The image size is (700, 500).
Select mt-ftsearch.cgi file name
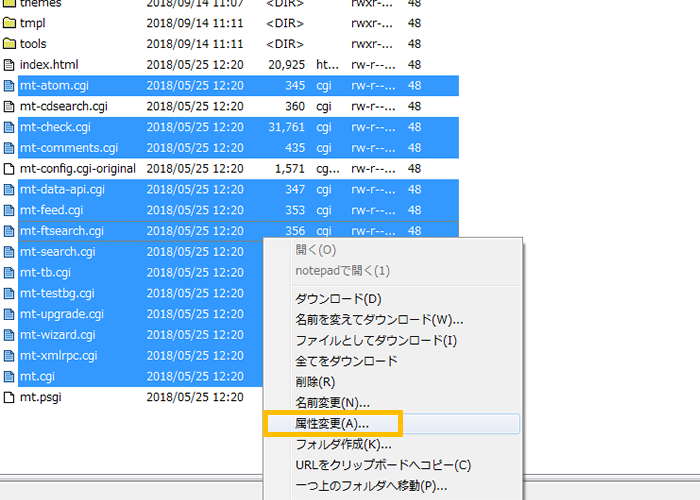tap(62, 231)
